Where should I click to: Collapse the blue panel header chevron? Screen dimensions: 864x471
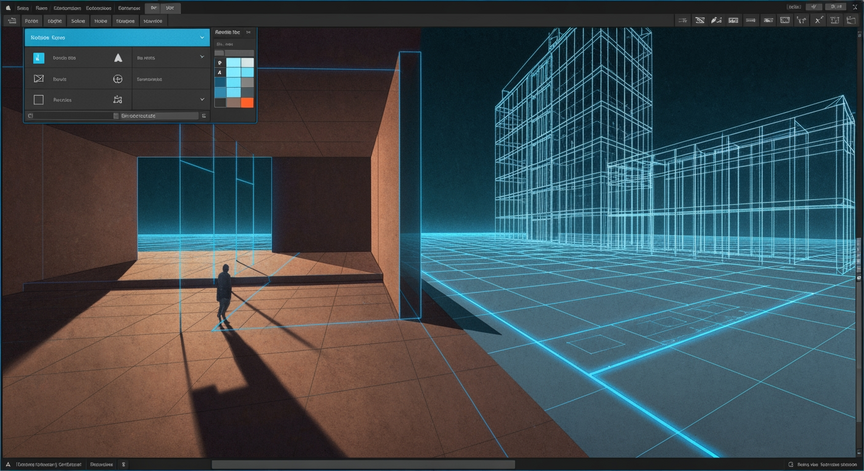pos(202,37)
